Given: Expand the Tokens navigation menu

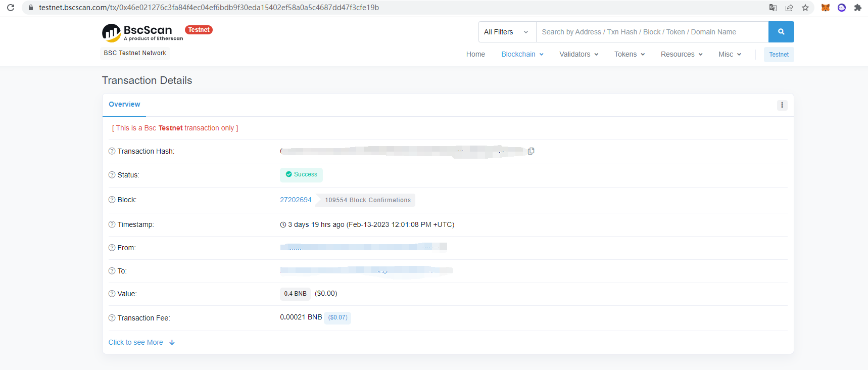Looking at the screenshot, I should (x=629, y=54).
